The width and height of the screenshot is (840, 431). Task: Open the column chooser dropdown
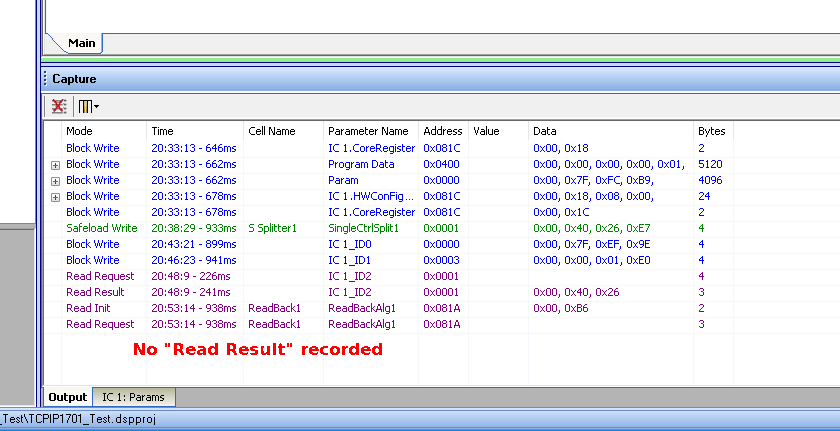tap(88, 107)
